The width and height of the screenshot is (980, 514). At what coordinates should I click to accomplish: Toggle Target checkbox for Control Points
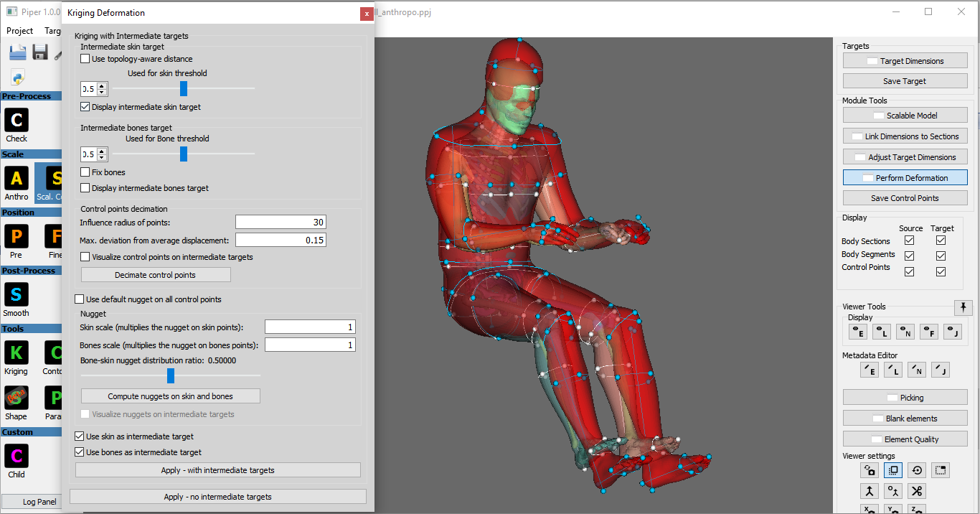click(x=941, y=272)
